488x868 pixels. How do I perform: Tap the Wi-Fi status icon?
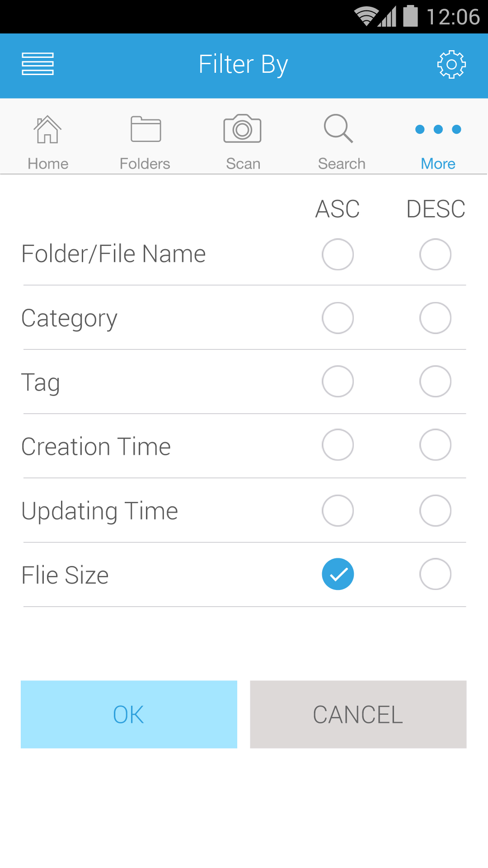pyautogui.click(x=366, y=16)
